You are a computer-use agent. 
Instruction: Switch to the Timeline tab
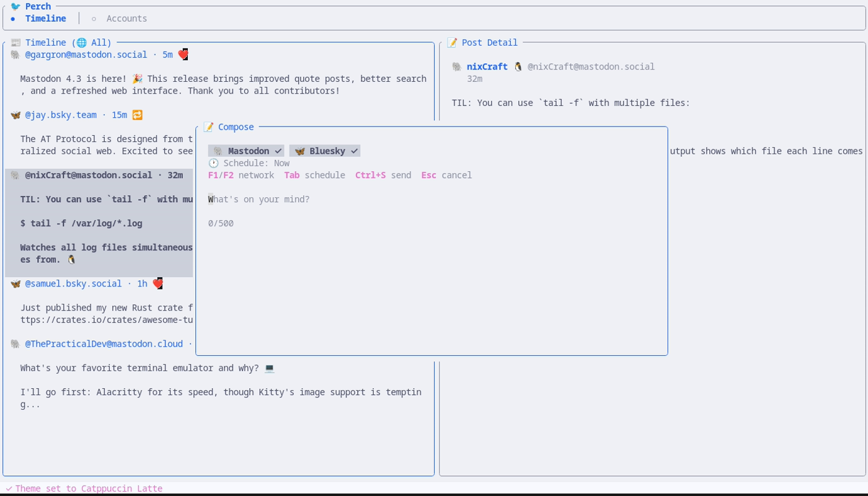45,19
